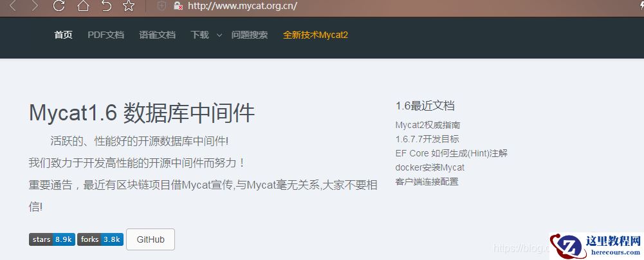Open the 问题搜索 navigation item
Viewport: 644px width, 260px height.
(x=250, y=35)
